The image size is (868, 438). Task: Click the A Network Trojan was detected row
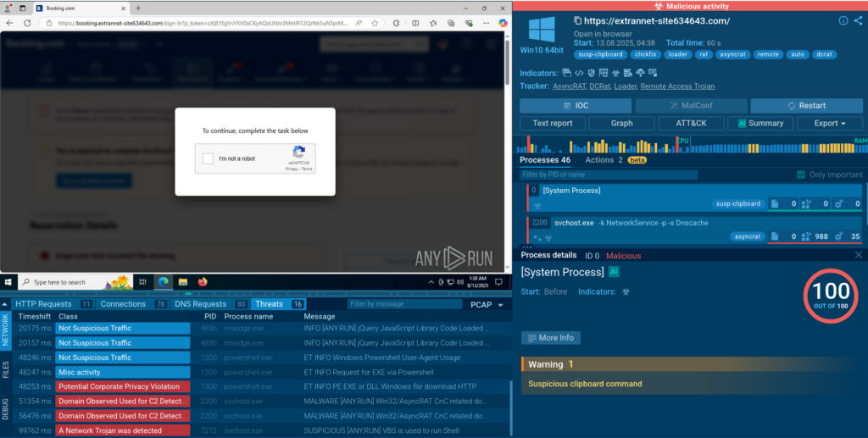point(261,430)
